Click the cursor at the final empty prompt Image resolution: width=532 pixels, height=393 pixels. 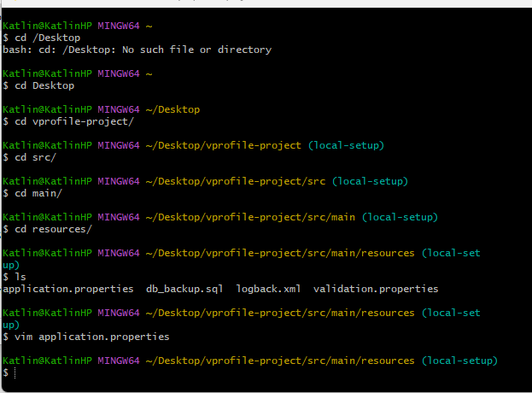coord(15,373)
